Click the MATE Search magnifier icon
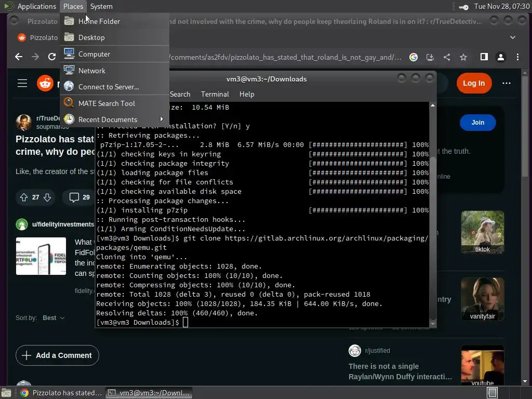Viewport: 532px width, 399px height. pos(69,103)
